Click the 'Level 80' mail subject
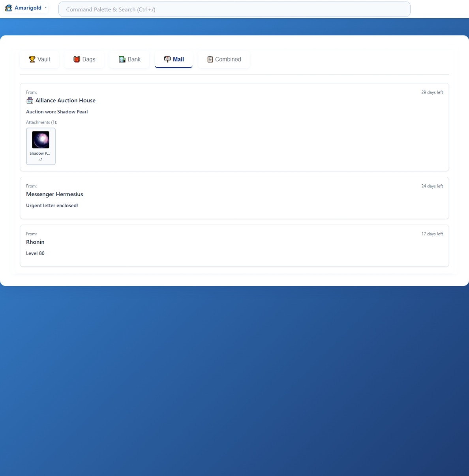This screenshot has width=469, height=476. pos(35,253)
